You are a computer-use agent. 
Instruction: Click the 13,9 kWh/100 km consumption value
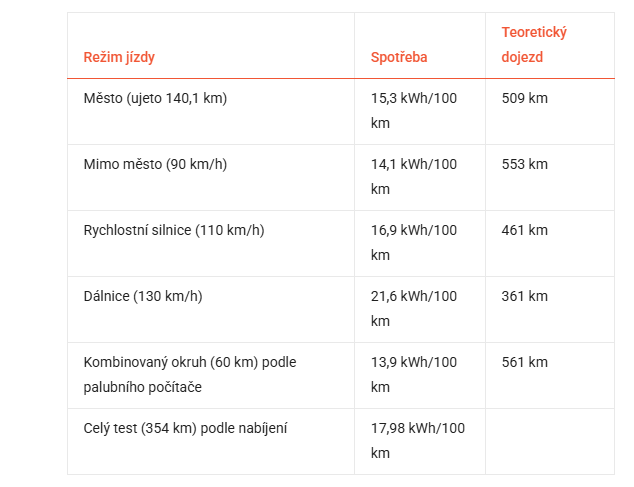pos(414,374)
